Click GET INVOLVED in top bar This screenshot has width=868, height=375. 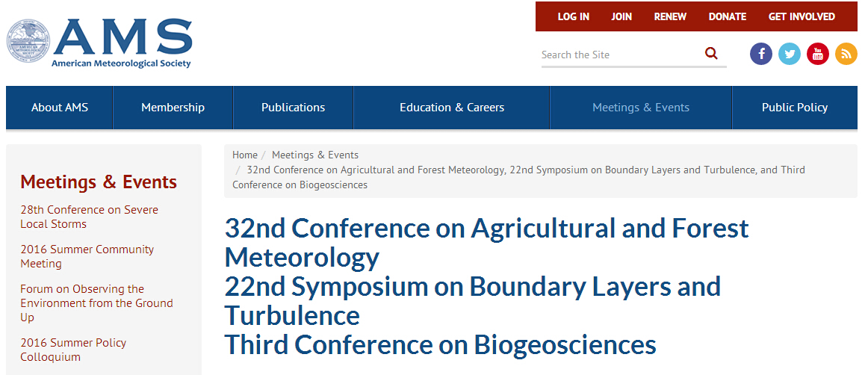click(x=802, y=16)
